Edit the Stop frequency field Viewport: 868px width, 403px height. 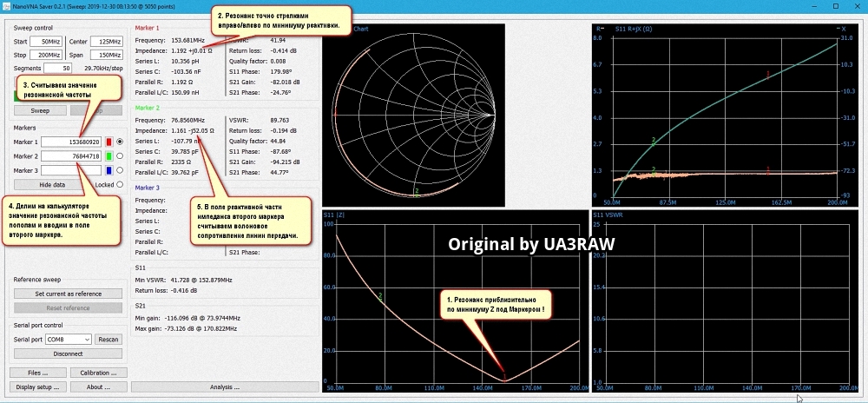pos(46,55)
